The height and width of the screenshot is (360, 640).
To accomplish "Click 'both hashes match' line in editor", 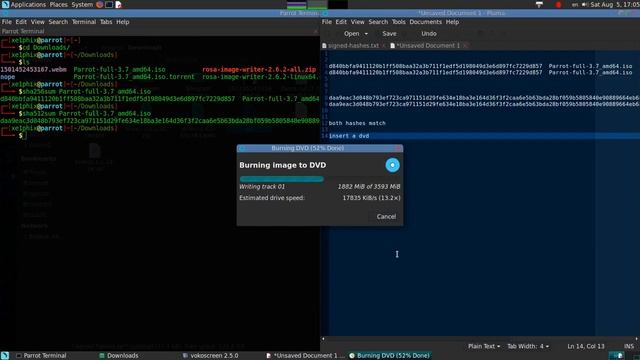I will (357, 123).
